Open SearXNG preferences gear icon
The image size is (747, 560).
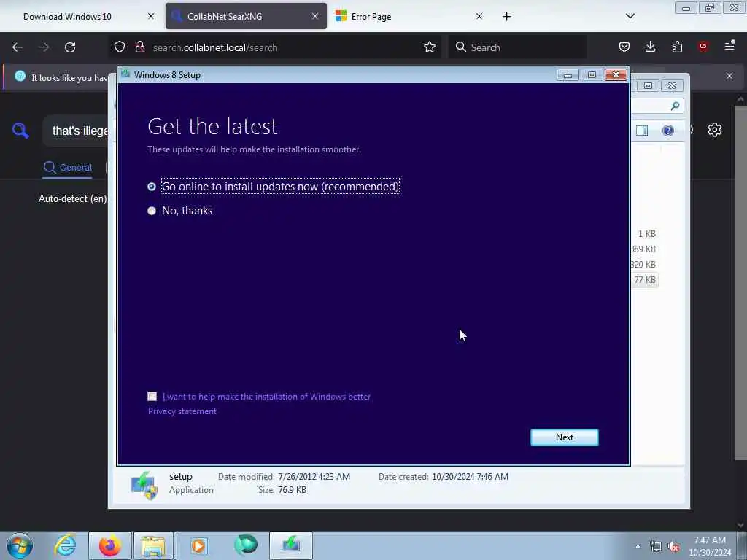714,130
